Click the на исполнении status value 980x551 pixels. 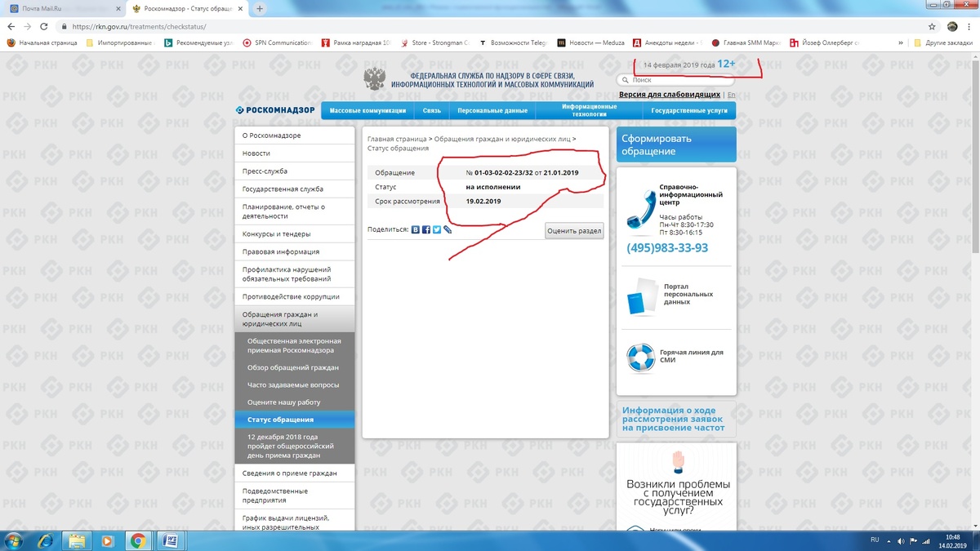pyautogui.click(x=493, y=187)
